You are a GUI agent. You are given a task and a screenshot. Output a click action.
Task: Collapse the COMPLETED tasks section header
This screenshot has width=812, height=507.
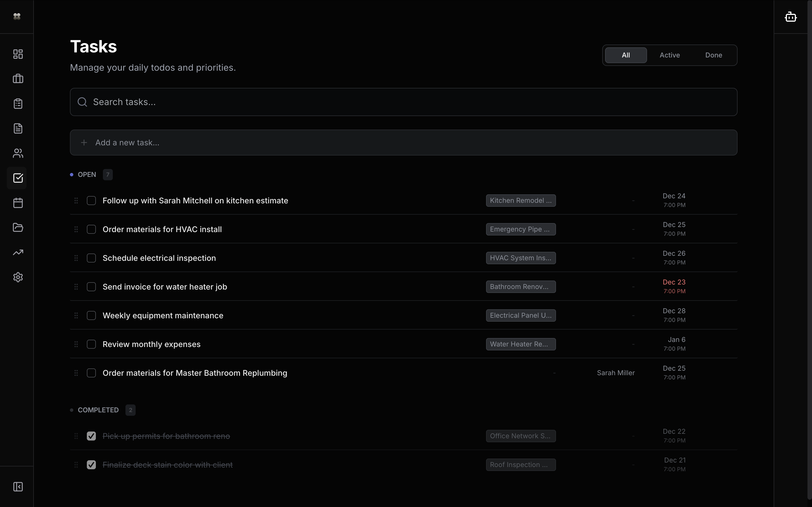(x=98, y=410)
